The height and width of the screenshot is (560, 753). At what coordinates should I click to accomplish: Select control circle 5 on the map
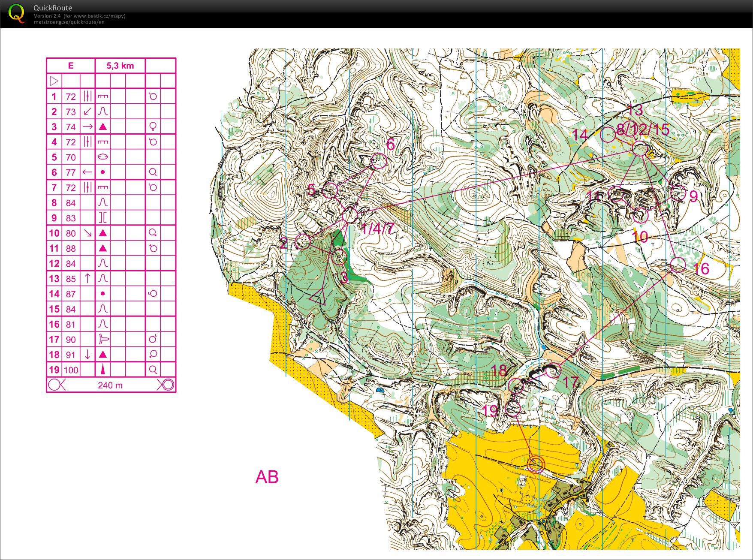pyautogui.click(x=330, y=190)
